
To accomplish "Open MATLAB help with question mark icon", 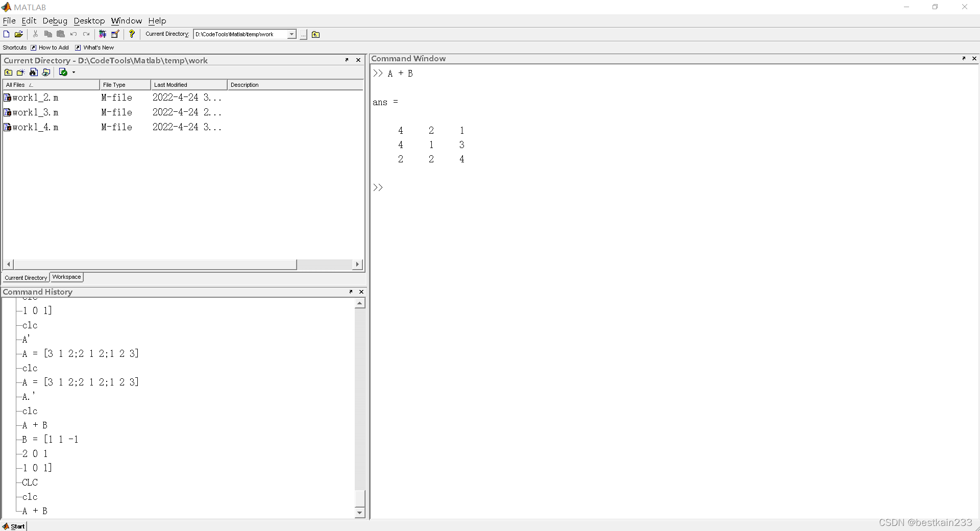I will click(132, 34).
